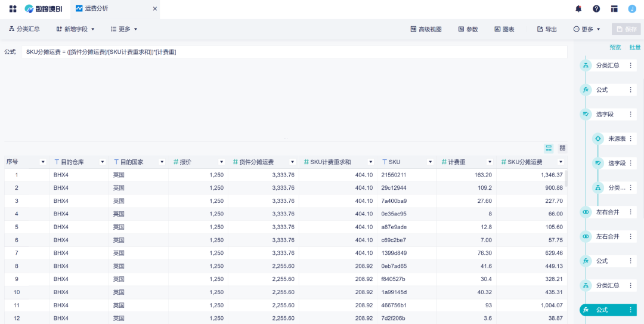This screenshot has width=644, height=324.
Task: Edit the formula input field
Action: click(295, 53)
